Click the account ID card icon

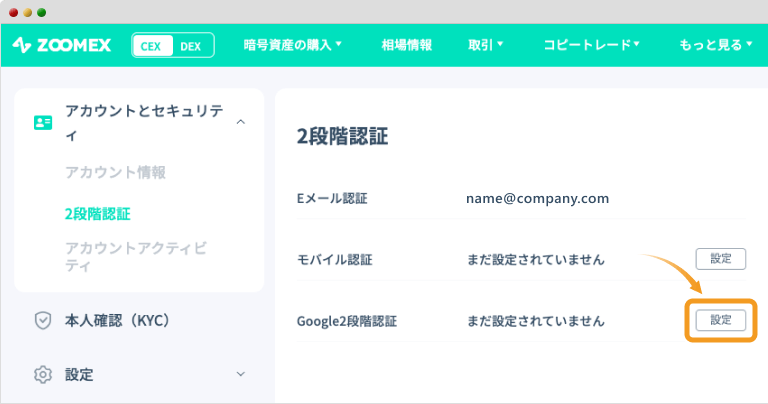pyautogui.click(x=43, y=122)
